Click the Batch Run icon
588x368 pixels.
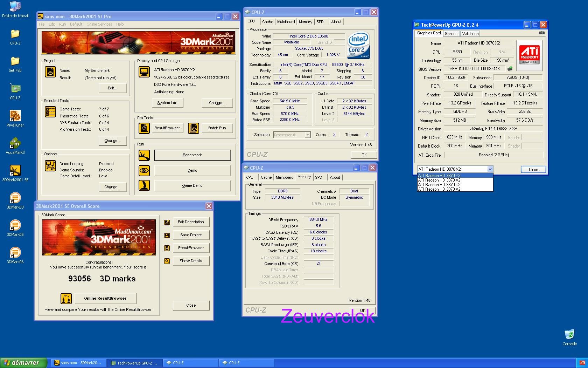[194, 128]
